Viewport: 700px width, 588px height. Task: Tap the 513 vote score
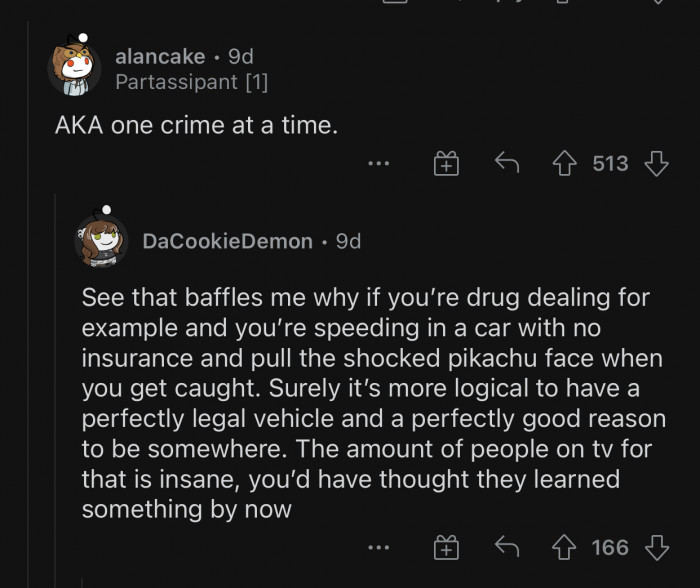(610, 163)
